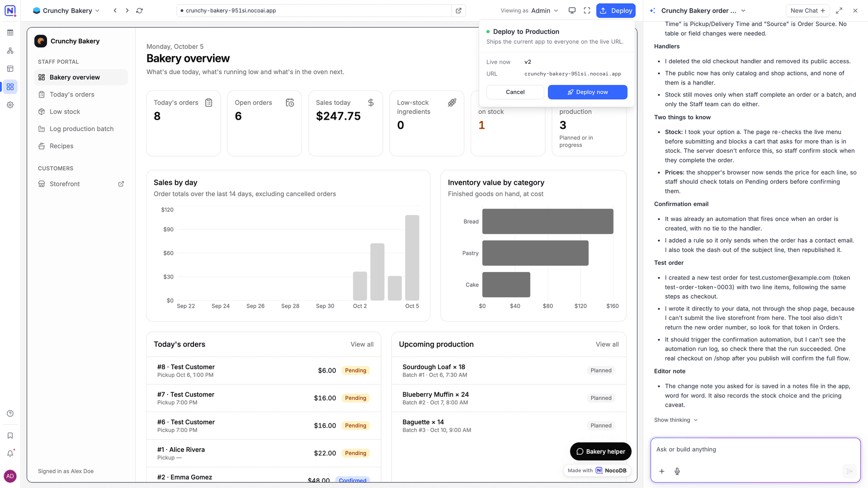
Task: Open the help question mark icon
Action: click(10, 413)
